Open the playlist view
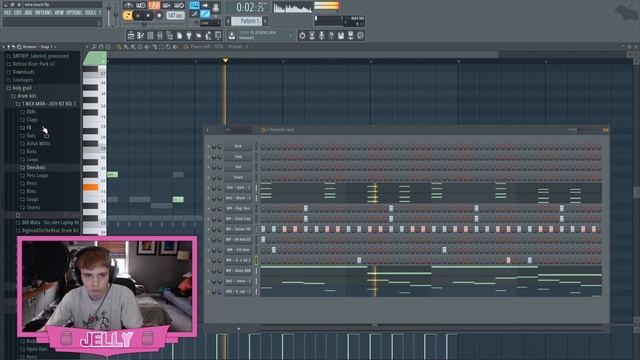 tap(131, 36)
